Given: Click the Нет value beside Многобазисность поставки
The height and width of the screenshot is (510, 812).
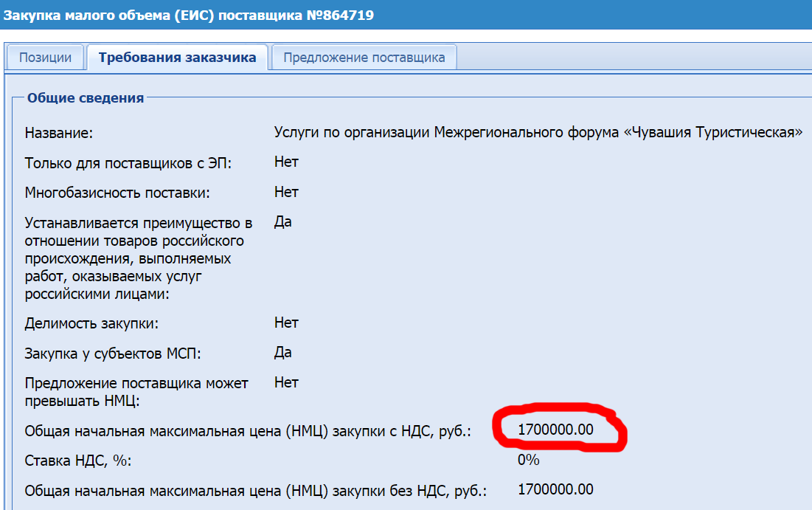Looking at the screenshot, I should pyautogui.click(x=286, y=192).
